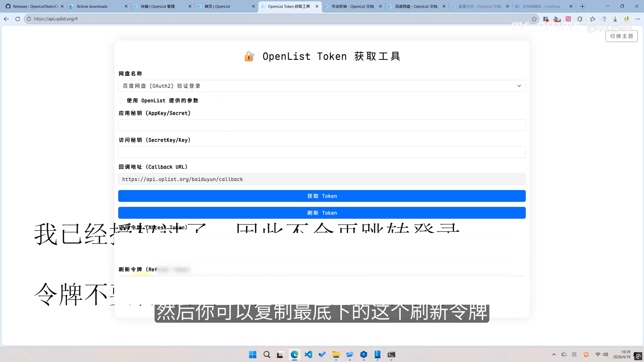Open the blue hexagon P app in the taskbar

point(364,355)
